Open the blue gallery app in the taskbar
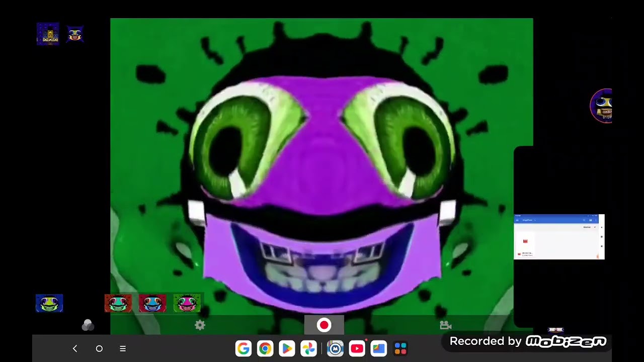This screenshot has width=644, height=362. 378,348
